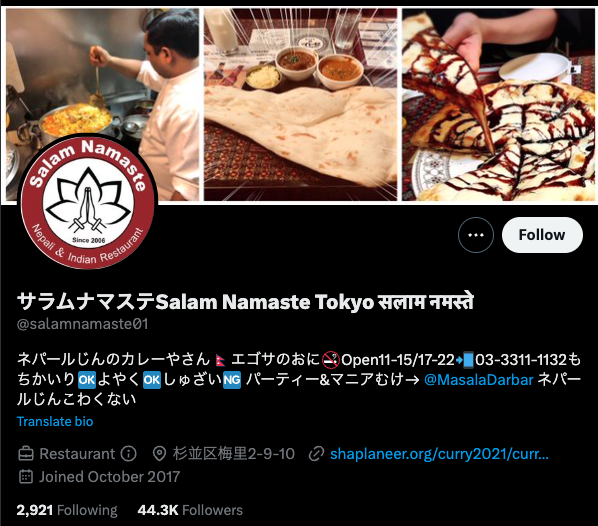
Task: Open the shaplaneer.org curry2021 link
Action: click(439, 454)
